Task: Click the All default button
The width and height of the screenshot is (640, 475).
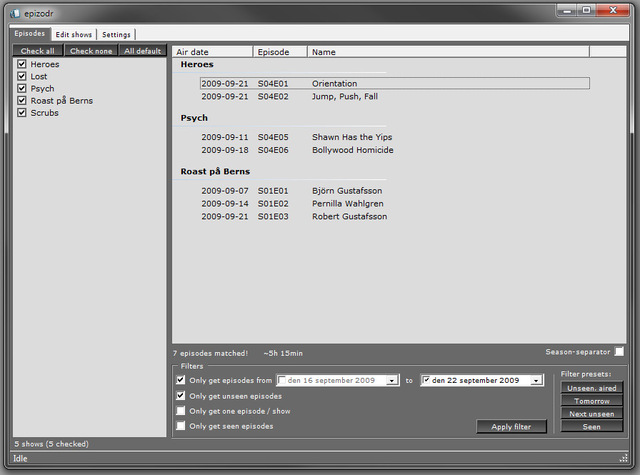Action: (142, 51)
